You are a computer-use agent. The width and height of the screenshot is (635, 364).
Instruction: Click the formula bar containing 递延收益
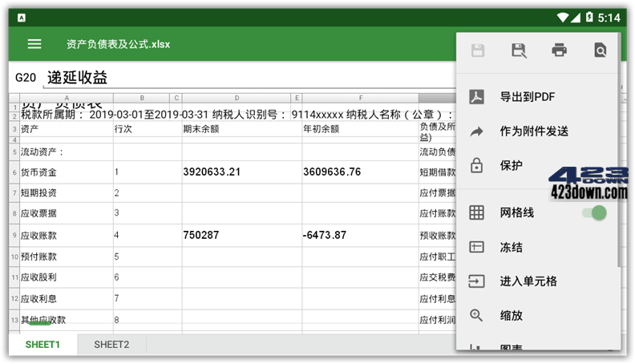(x=249, y=78)
